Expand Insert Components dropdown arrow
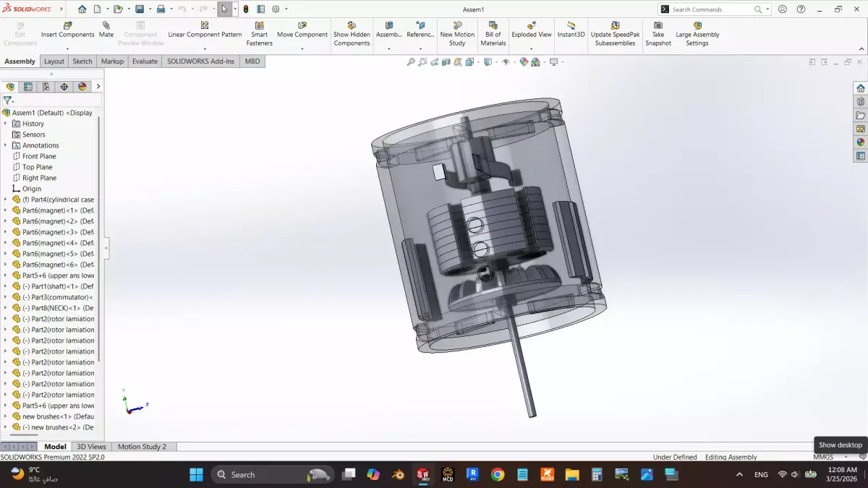The height and width of the screenshot is (488, 868). [67, 49]
